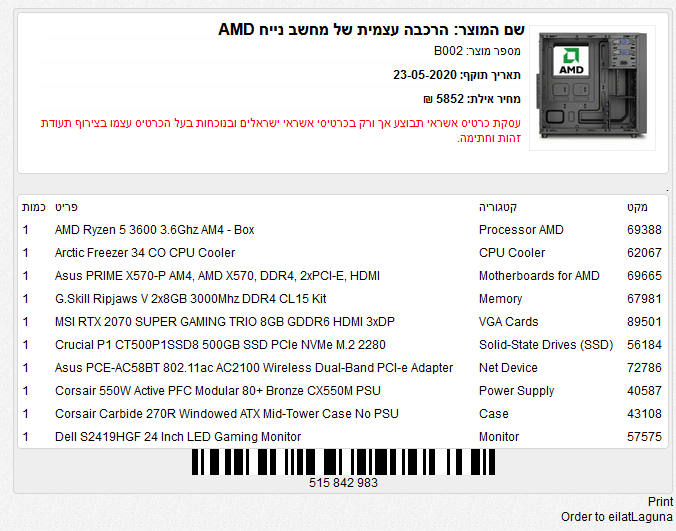The width and height of the screenshot is (676, 531).
Task: Click the Eilat price 5852 ₪
Action: coord(472,99)
